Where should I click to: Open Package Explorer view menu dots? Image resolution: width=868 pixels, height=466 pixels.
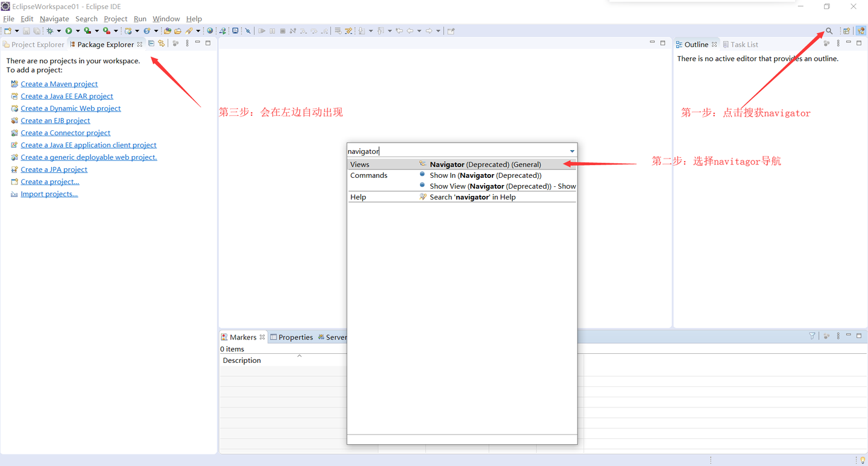pyautogui.click(x=187, y=43)
